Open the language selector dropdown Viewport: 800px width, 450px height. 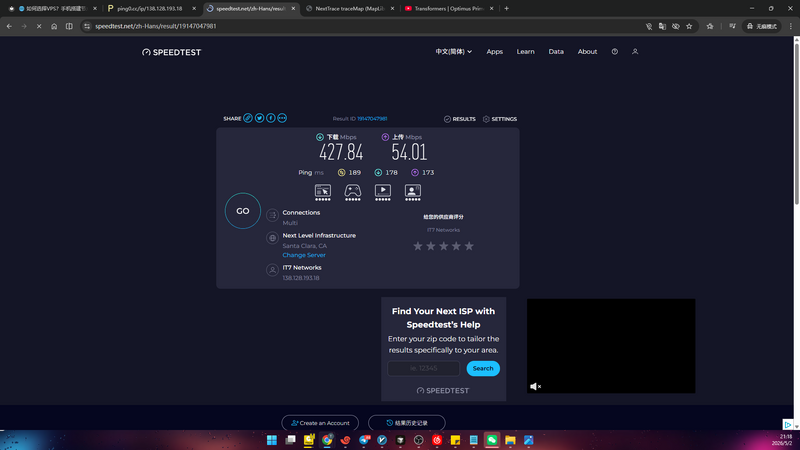pyautogui.click(x=454, y=52)
